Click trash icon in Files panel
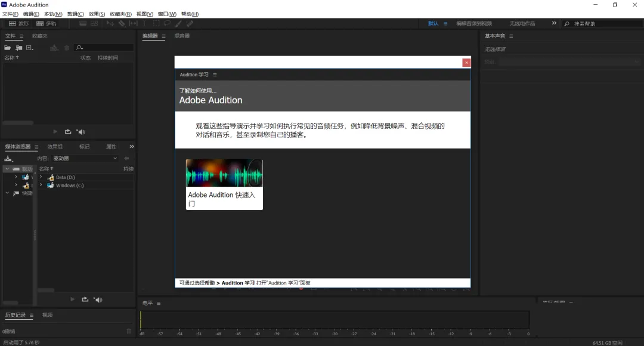Screen dimensions: 644x346 pyautogui.click(x=67, y=48)
